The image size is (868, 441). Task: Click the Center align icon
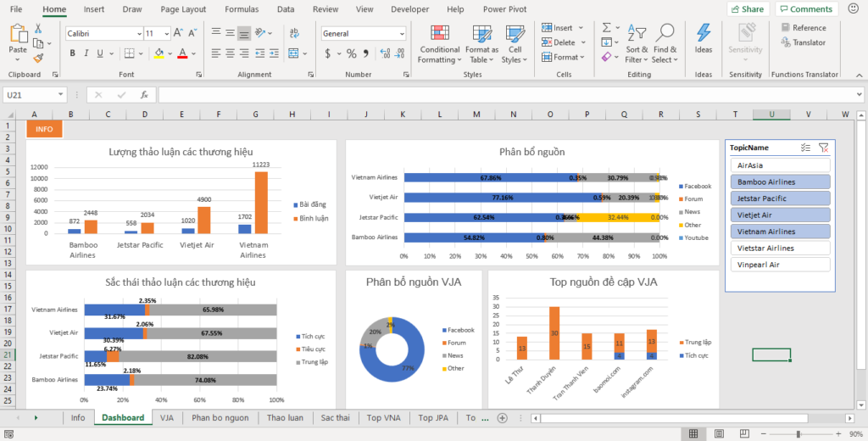230,53
